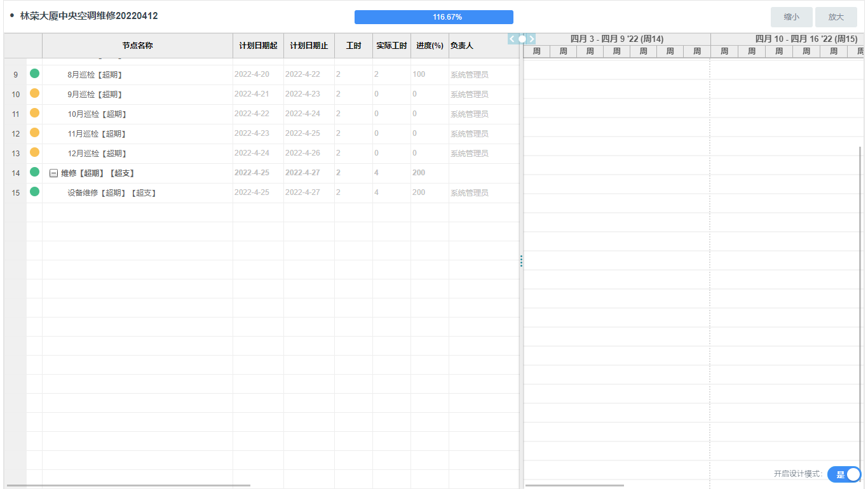Click yellow status dot for 9月巡检 row
This screenshot has width=868, height=489.
[34, 93]
